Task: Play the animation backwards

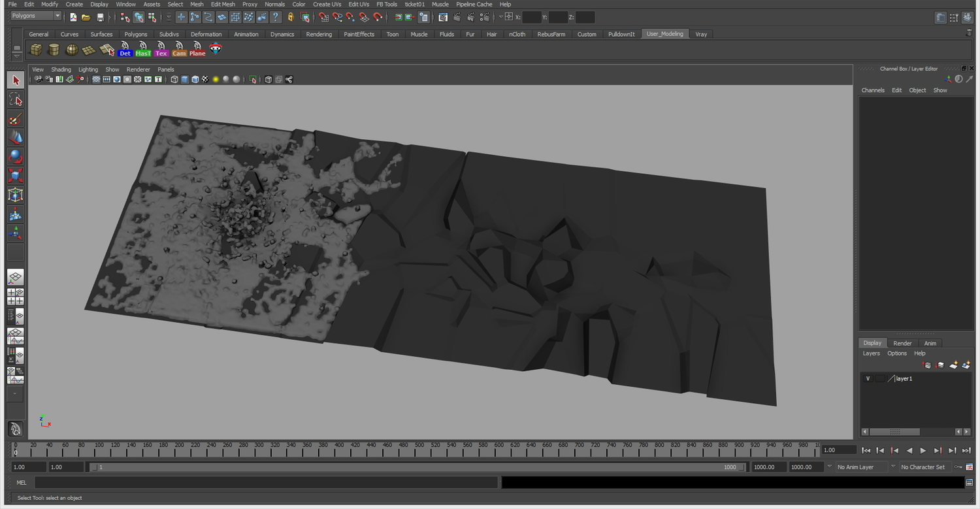Action: coord(909,450)
